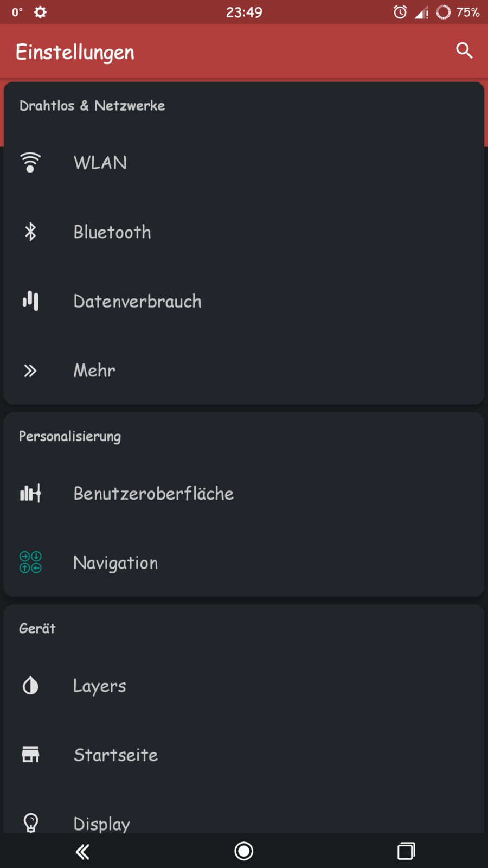This screenshot has height=868, width=488.
Task: Open the Datenverbrauch entry
Action: pyautogui.click(x=137, y=301)
